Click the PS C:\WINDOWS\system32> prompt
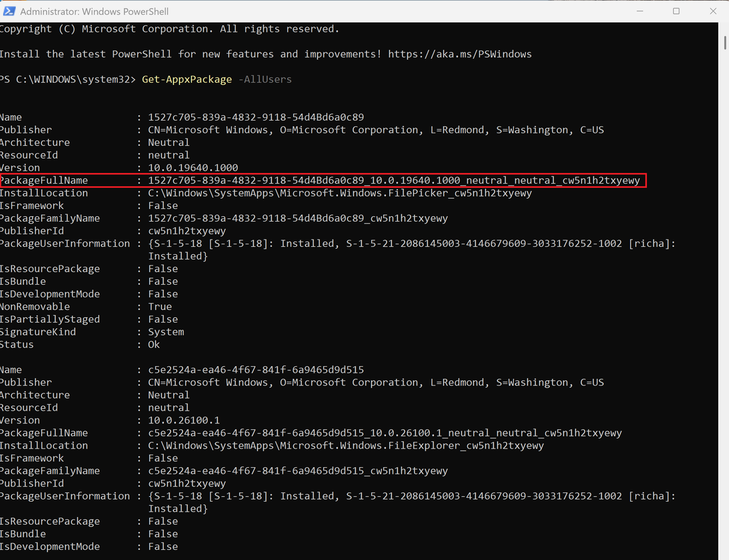 (68, 80)
